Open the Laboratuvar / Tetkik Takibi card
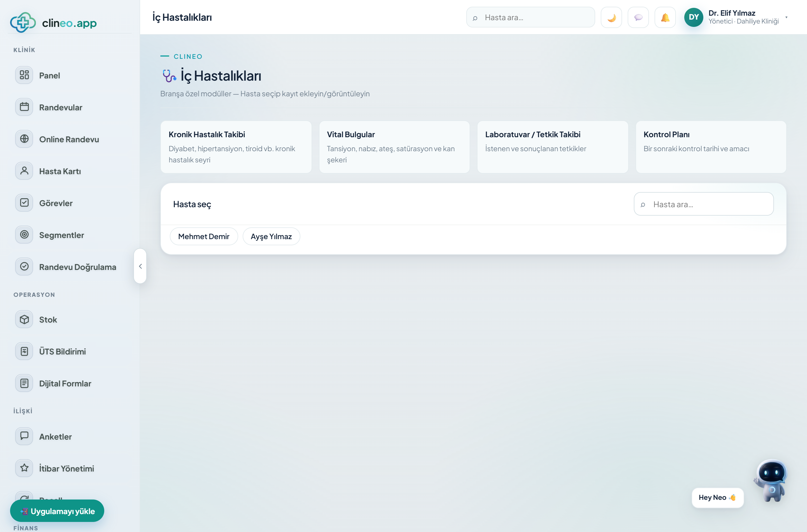Image resolution: width=807 pixels, height=532 pixels. coord(553,147)
